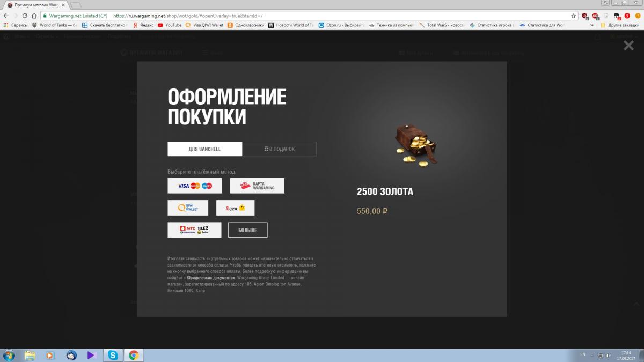The height and width of the screenshot is (362, 644).
Task: Open the YouTube bookmark
Action: (170, 25)
